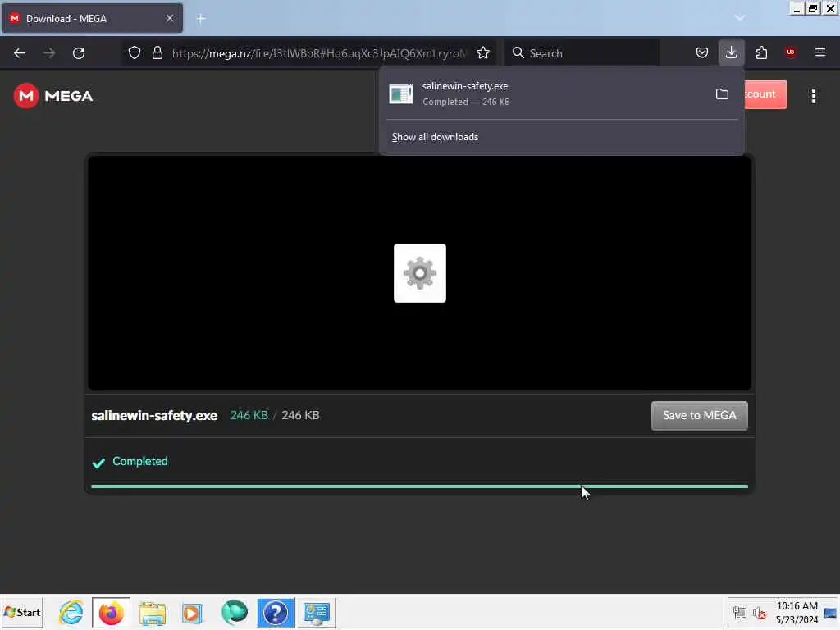Go back to the previous page

tap(20, 53)
